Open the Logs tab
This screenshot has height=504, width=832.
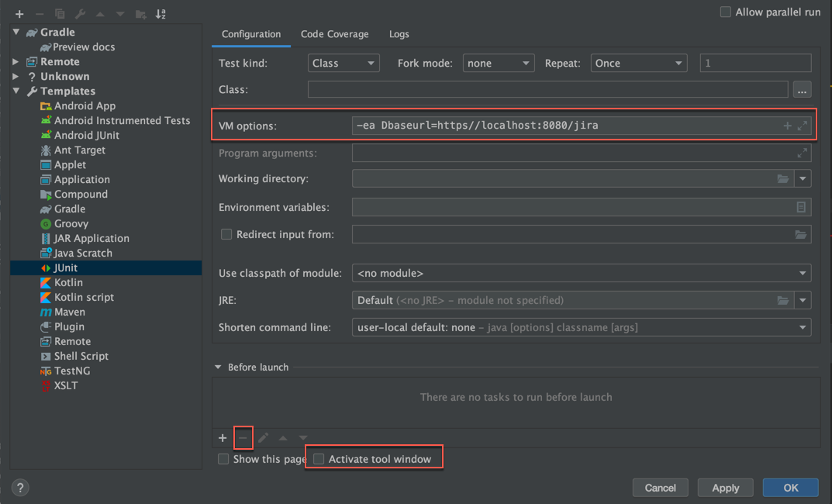[x=399, y=34]
